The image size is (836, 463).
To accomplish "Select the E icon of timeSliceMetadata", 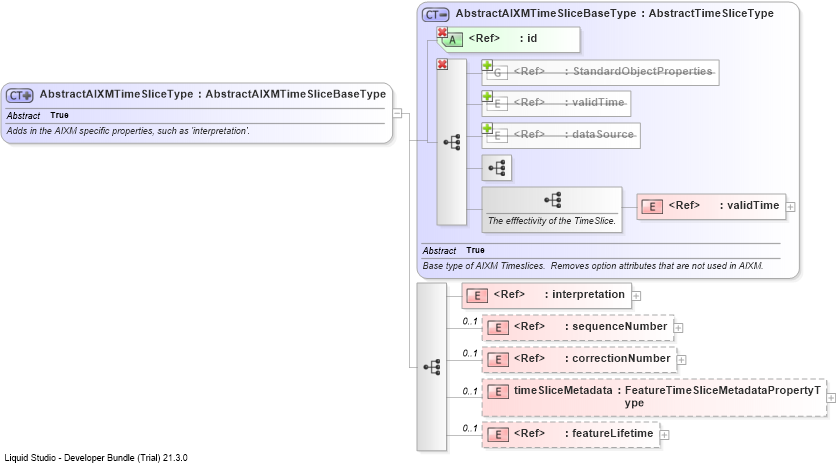I will tap(497, 392).
